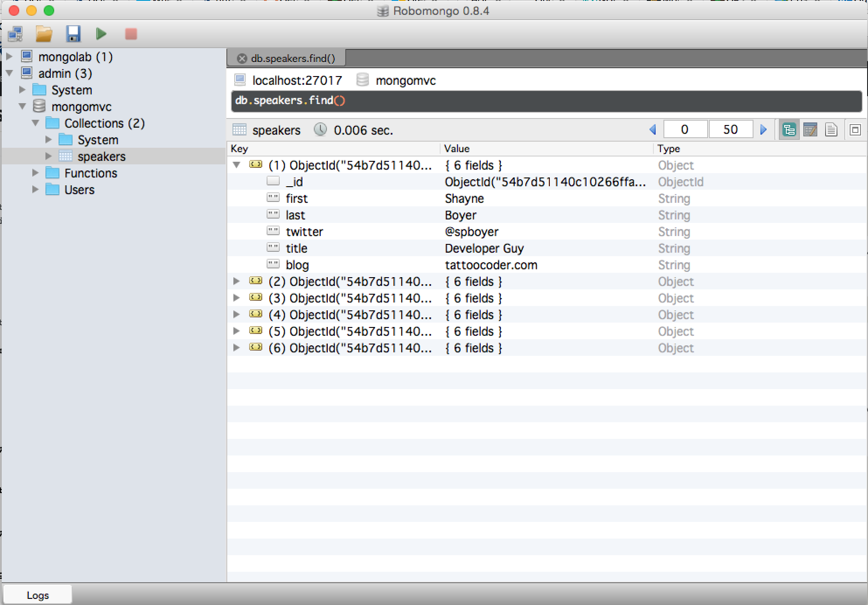The image size is (868, 605).
Task: Click the 'title' key cell
Action: 296,248
